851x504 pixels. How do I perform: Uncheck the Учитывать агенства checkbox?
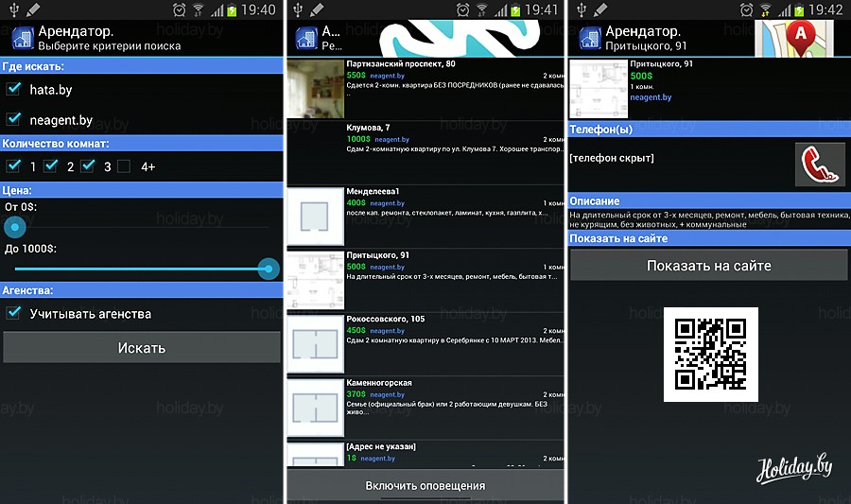[x=14, y=313]
